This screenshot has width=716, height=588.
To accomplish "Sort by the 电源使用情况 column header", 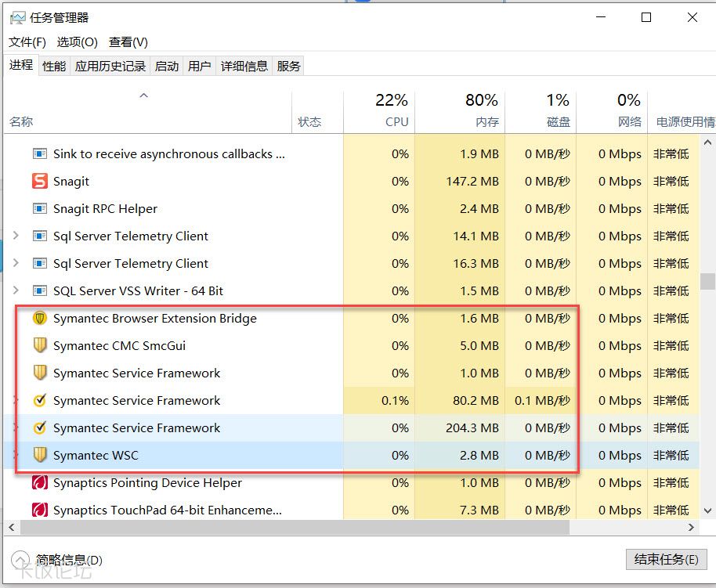I will point(682,112).
